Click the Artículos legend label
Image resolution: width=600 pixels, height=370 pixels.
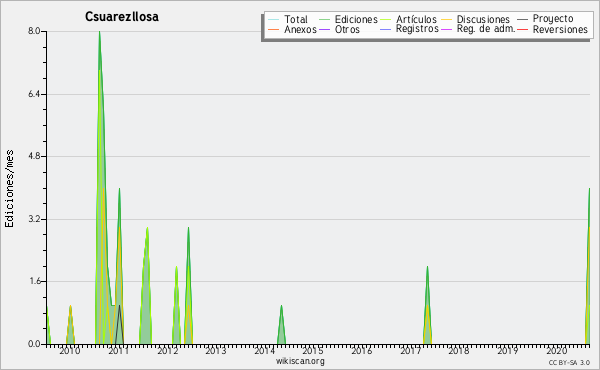(x=416, y=19)
